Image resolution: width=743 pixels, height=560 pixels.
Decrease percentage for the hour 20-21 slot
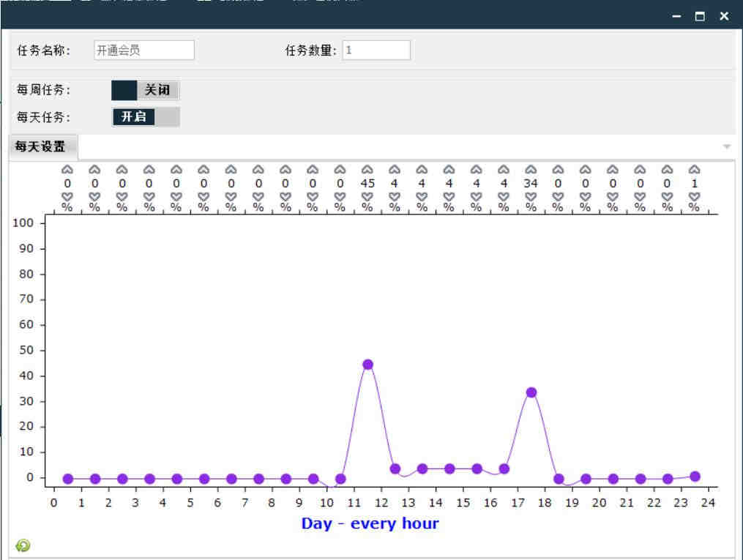[x=612, y=196]
